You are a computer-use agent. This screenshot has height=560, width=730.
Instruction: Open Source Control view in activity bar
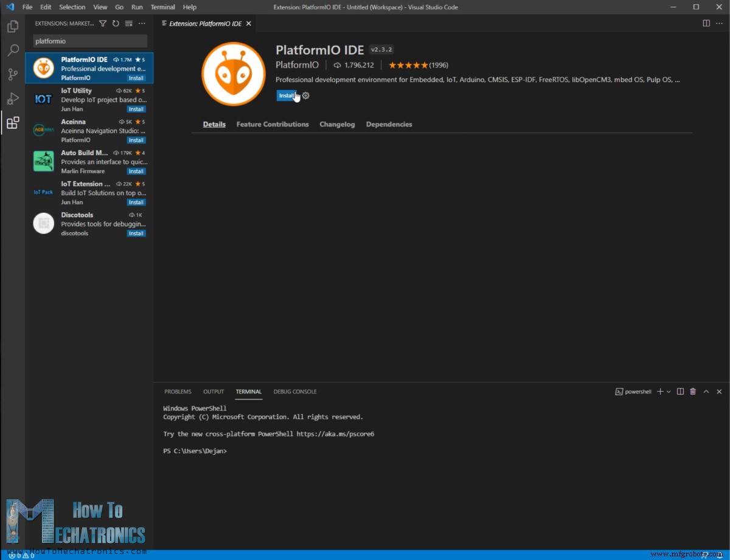[12, 74]
